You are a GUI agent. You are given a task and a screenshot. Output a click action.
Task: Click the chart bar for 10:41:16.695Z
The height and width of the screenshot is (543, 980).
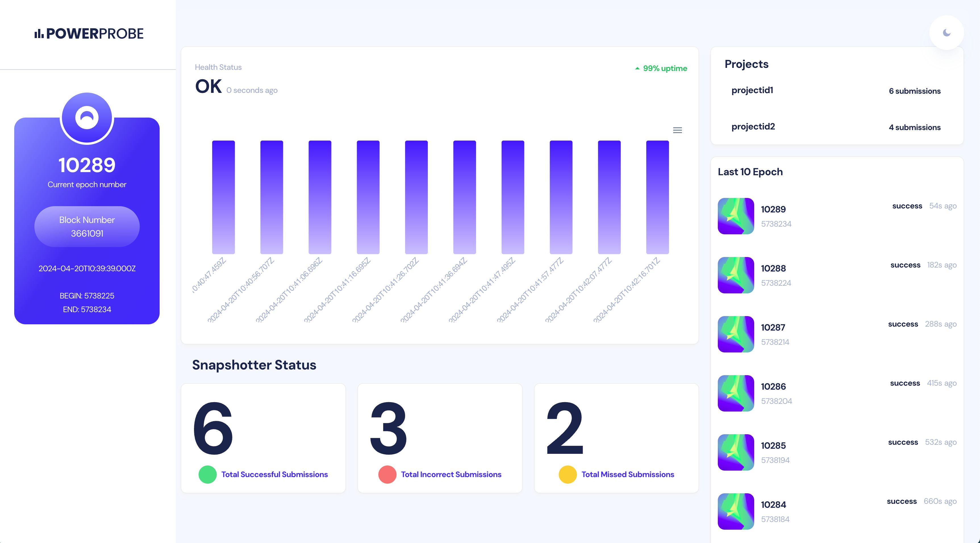(x=368, y=197)
